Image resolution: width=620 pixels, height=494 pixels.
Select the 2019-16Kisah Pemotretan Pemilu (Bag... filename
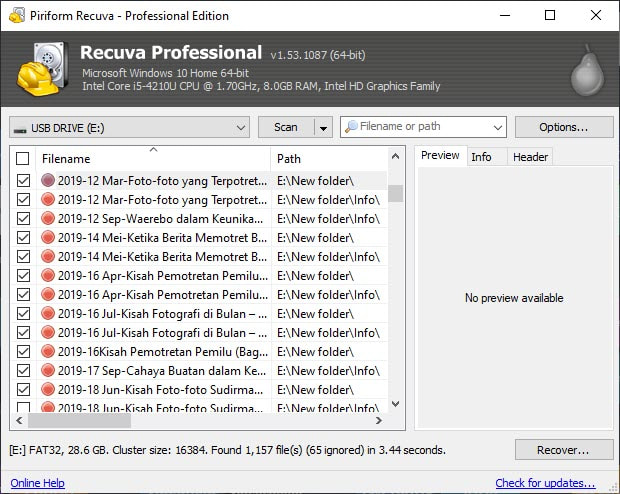[x=163, y=352]
